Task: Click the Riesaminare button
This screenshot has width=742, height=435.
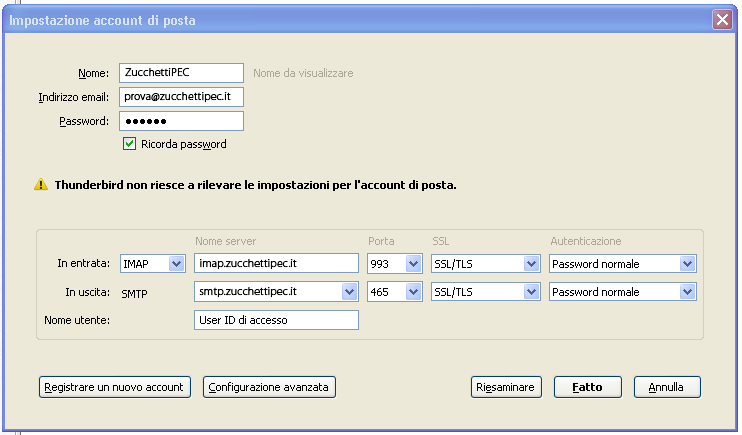Action: pos(506,387)
